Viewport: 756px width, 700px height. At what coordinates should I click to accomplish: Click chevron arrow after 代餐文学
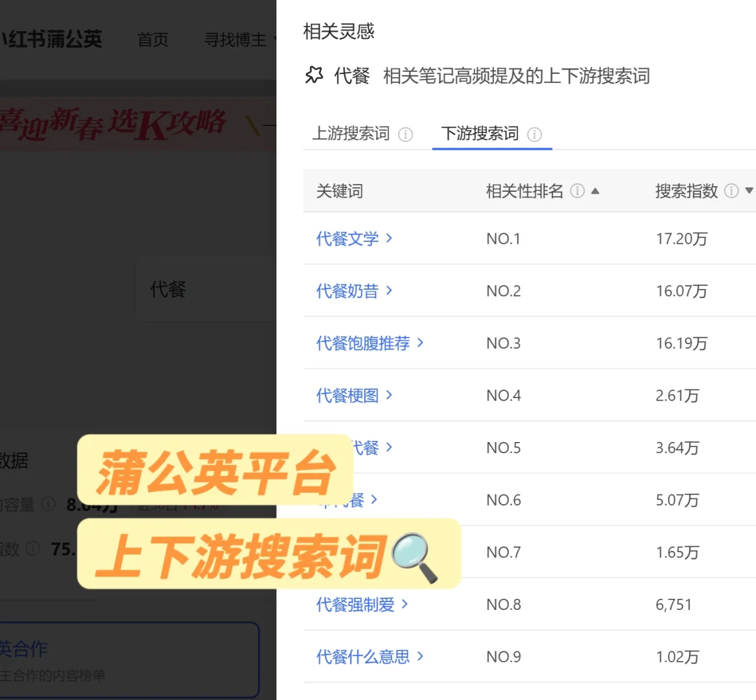click(389, 238)
